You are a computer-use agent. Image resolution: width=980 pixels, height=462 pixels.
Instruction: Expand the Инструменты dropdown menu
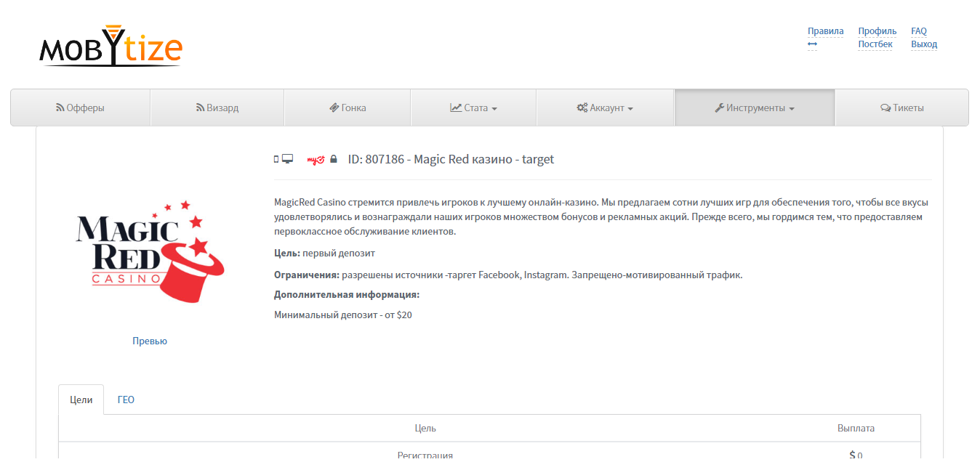tap(755, 108)
